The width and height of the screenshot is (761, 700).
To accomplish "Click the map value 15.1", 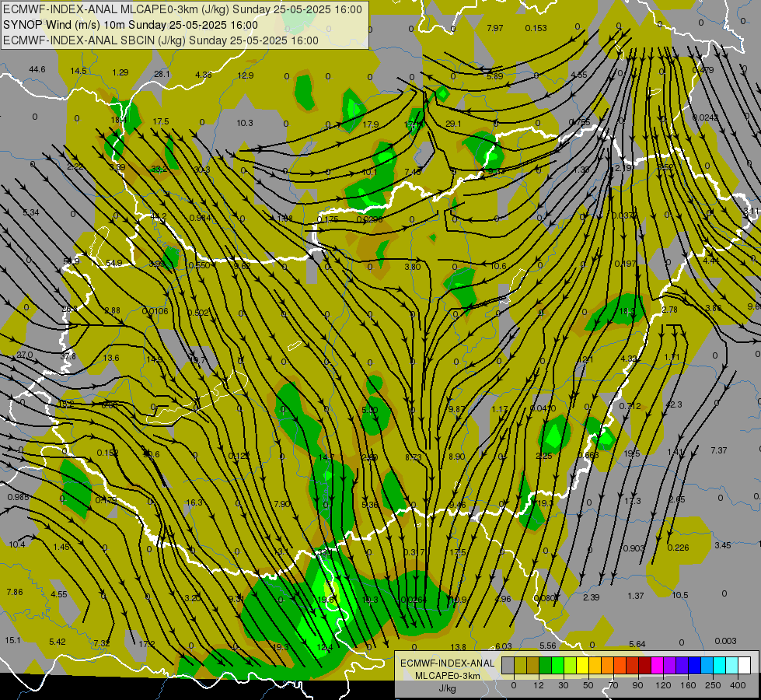I will pos(12,640).
